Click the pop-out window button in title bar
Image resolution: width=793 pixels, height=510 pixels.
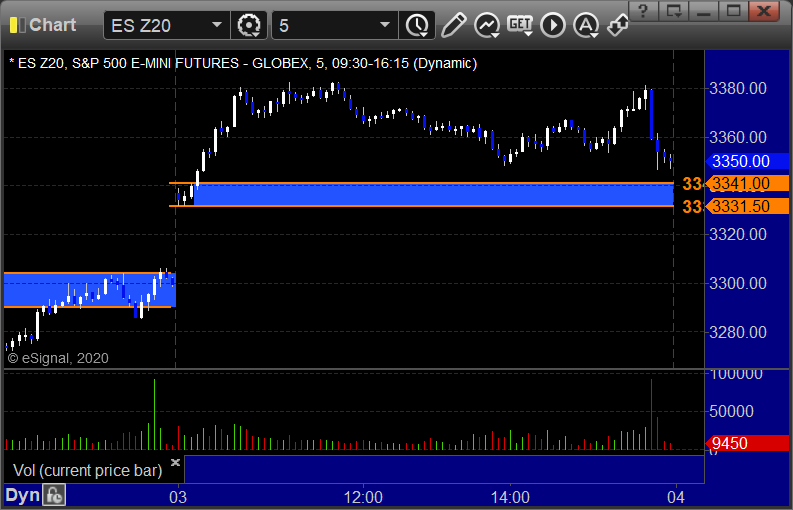click(x=674, y=11)
